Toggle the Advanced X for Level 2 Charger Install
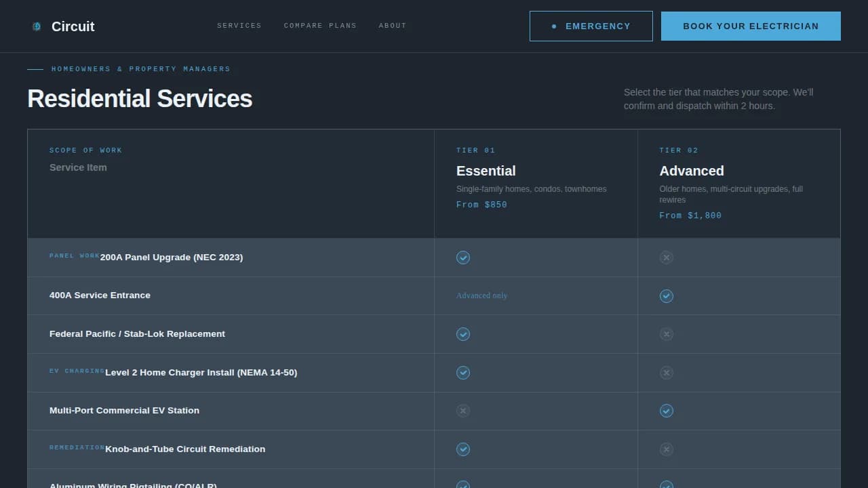 [666, 373]
